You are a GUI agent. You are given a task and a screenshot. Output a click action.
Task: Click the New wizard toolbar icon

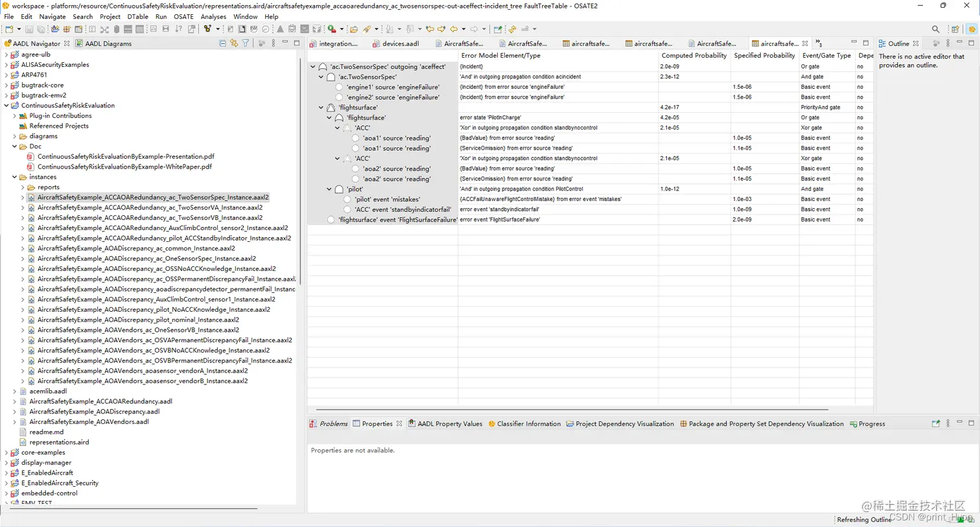pos(9,29)
